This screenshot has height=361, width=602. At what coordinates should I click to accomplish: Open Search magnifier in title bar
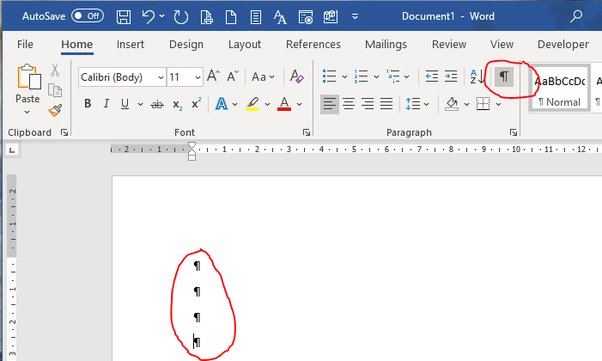coord(576,16)
